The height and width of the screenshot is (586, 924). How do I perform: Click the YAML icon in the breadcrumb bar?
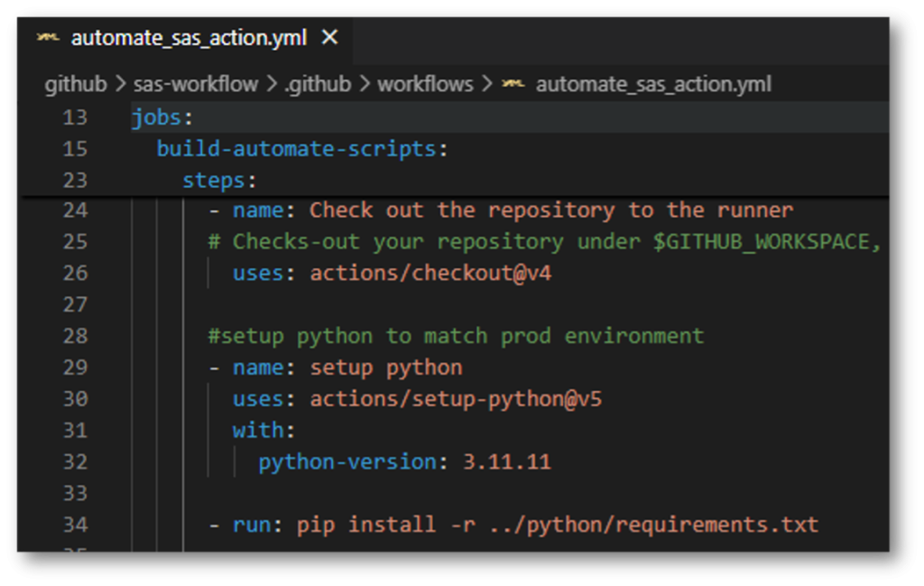(514, 83)
